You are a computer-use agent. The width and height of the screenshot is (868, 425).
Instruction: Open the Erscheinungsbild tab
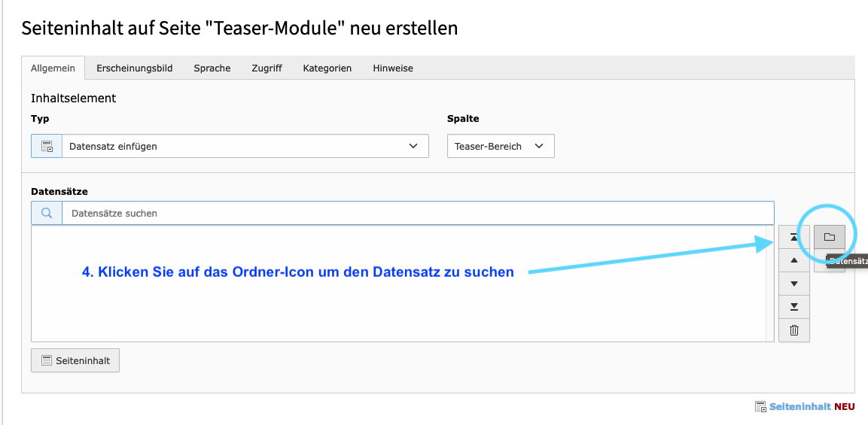tap(134, 68)
